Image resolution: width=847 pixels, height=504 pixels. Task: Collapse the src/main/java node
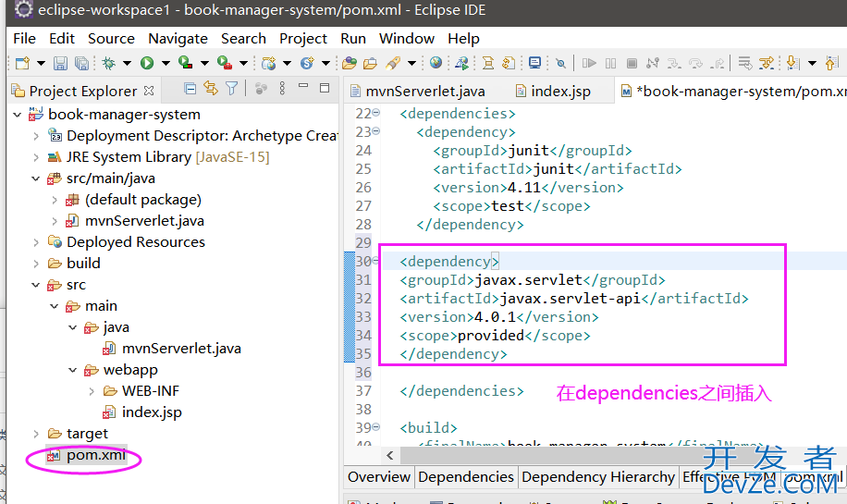pos(36,178)
